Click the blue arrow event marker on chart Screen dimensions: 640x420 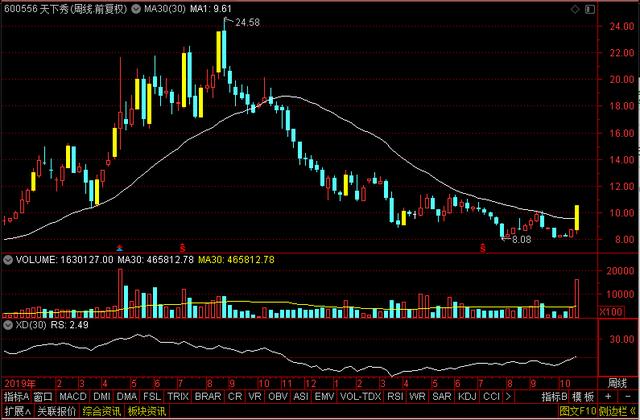coord(120,247)
